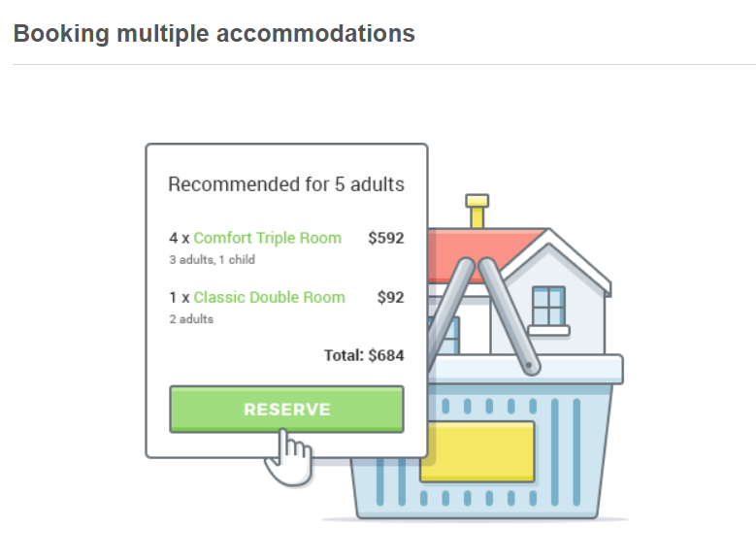The height and width of the screenshot is (560, 756).
Task: Click the house window on the right
Action: coord(548,307)
